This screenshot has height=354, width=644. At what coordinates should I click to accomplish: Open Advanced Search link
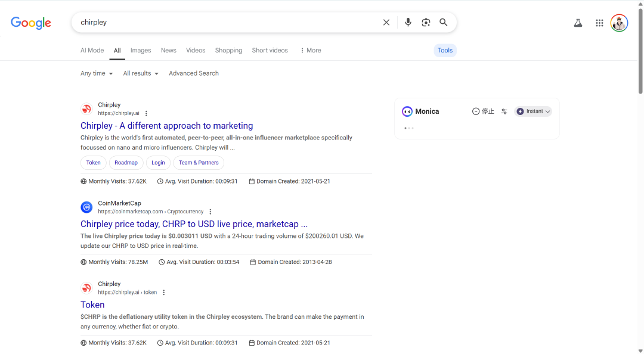point(194,73)
